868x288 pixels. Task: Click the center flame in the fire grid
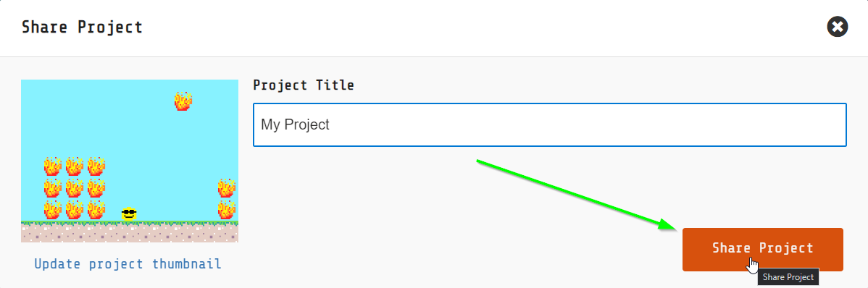[x=74, y=188]
